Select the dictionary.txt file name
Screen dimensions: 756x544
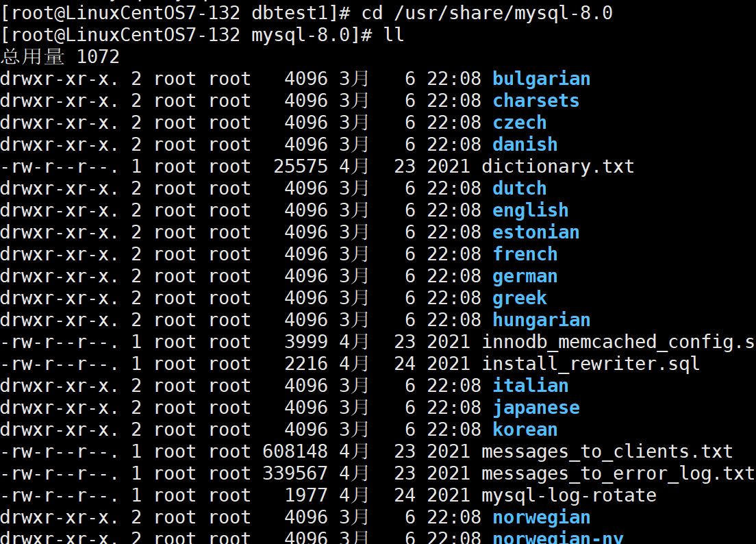tap(557, 166)
